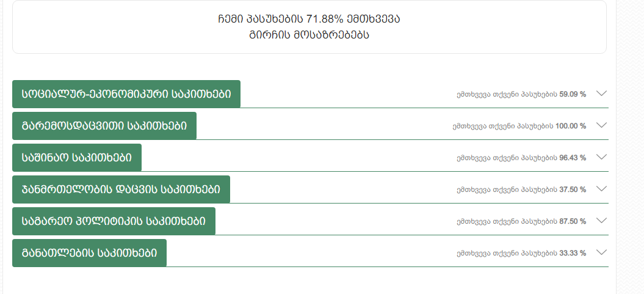Select the green გარემოსდაცვითი საკითხები header

(104, 126)
